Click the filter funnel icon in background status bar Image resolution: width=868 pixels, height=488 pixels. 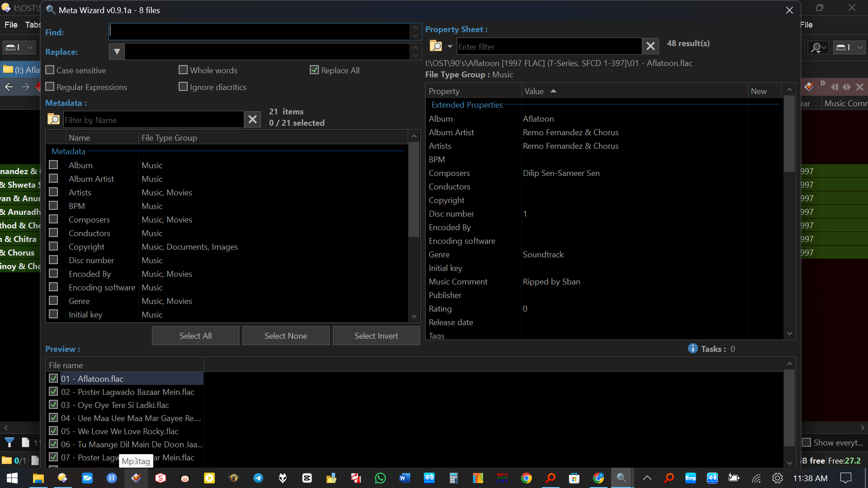[x=9, y=442]
